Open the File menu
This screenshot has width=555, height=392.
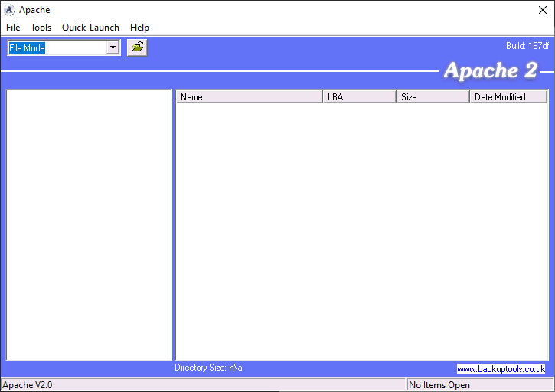(x=13, y=28)
